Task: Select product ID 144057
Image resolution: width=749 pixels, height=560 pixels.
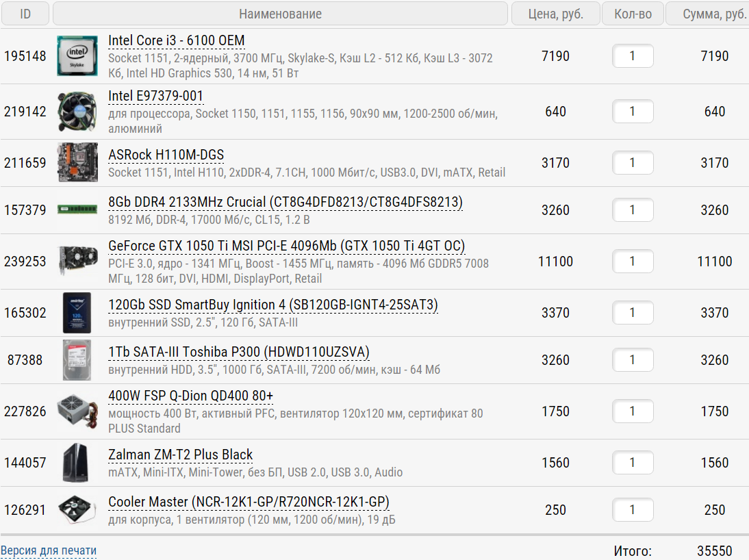Action: [25, 463]
